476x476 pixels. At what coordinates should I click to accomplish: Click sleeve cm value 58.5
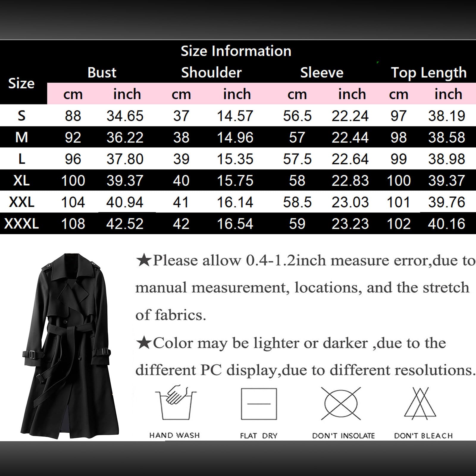point(297,202)
